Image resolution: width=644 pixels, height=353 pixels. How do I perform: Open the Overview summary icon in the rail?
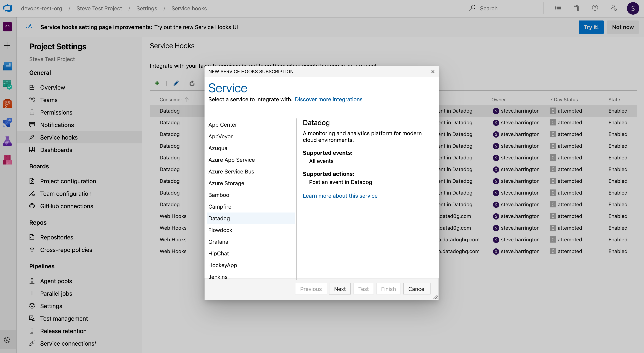[7, 66]
